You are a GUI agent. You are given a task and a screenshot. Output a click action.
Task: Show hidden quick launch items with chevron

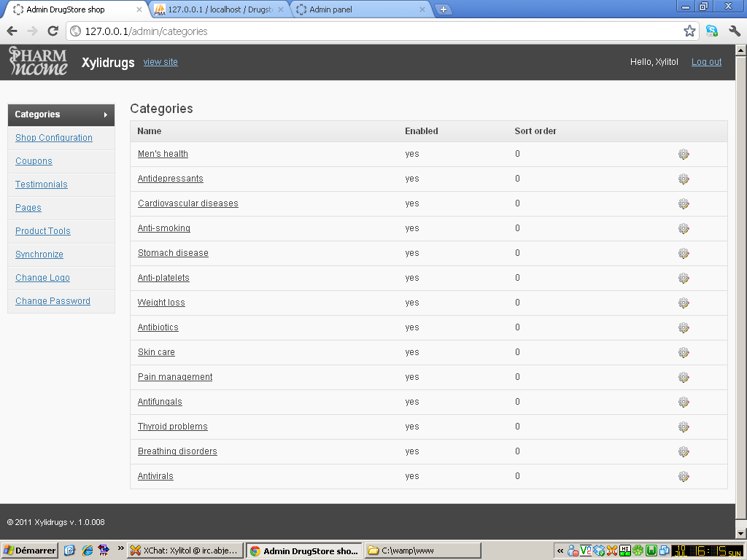(120, 548)
